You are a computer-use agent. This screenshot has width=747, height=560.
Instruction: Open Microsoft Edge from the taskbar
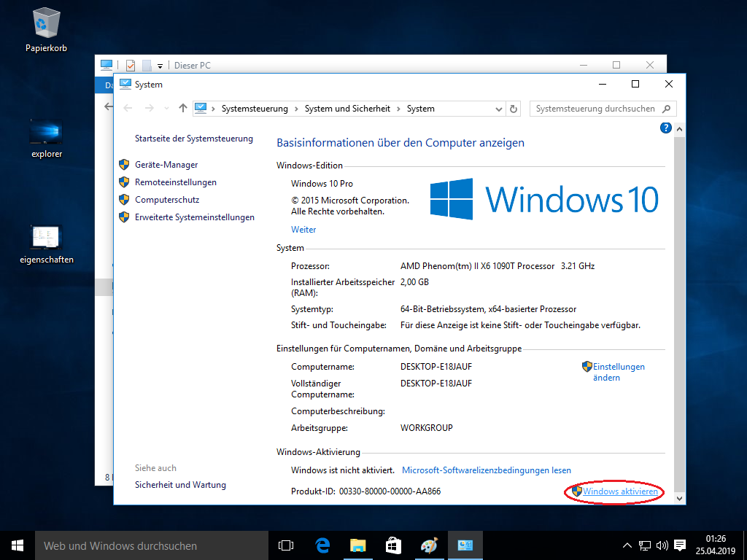pyautogui.click(x=322, y=545)
